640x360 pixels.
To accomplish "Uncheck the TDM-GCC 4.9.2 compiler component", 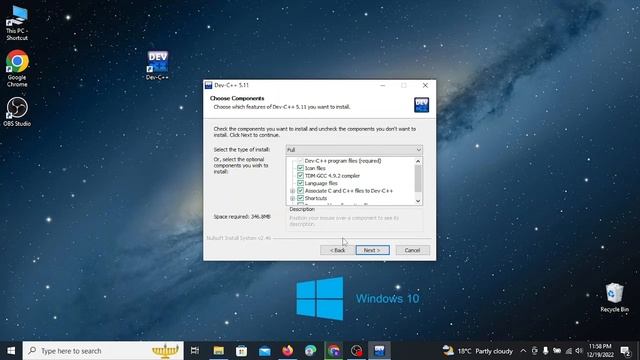I will (300, 176).
